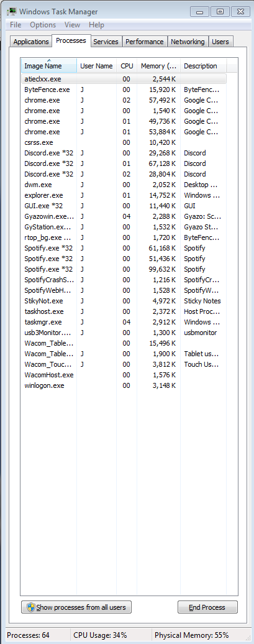254x644 pixels.
Task: Click the Task Manager title bar icon
Action: point(12,11)
